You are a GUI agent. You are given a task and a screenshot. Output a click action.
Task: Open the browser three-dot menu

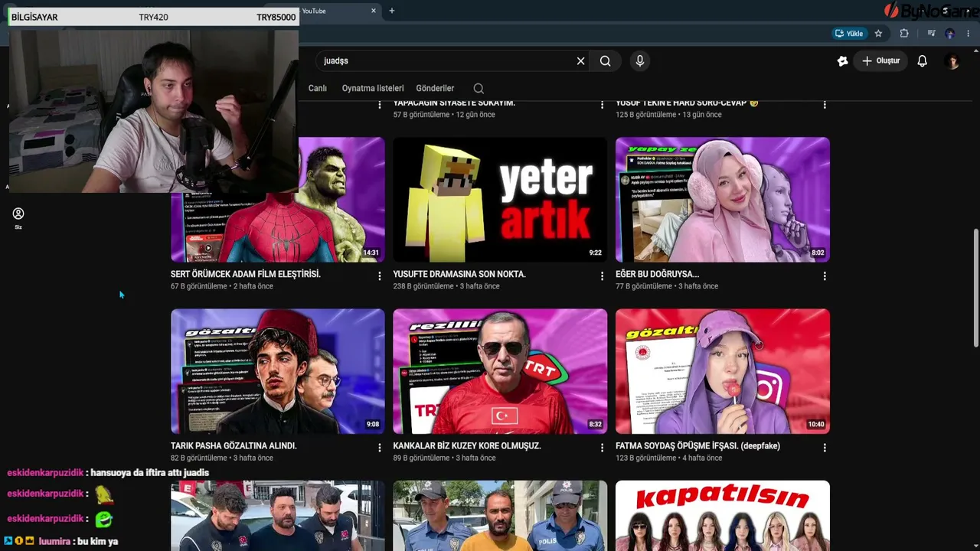pos(969,34)
